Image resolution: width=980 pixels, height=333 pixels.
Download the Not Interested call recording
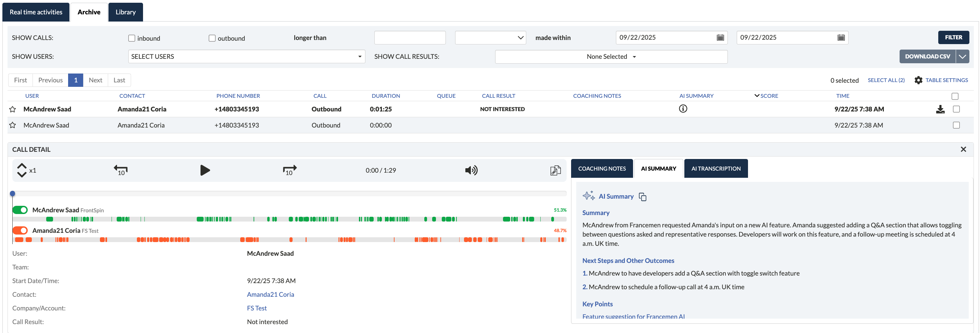[x=940, y=109]
